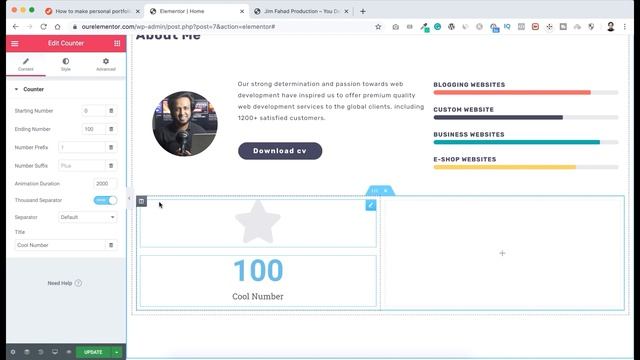Viewport: 640px width, 360px height.
Task: Open the Navigator layers icon
Action: point(27,352)
